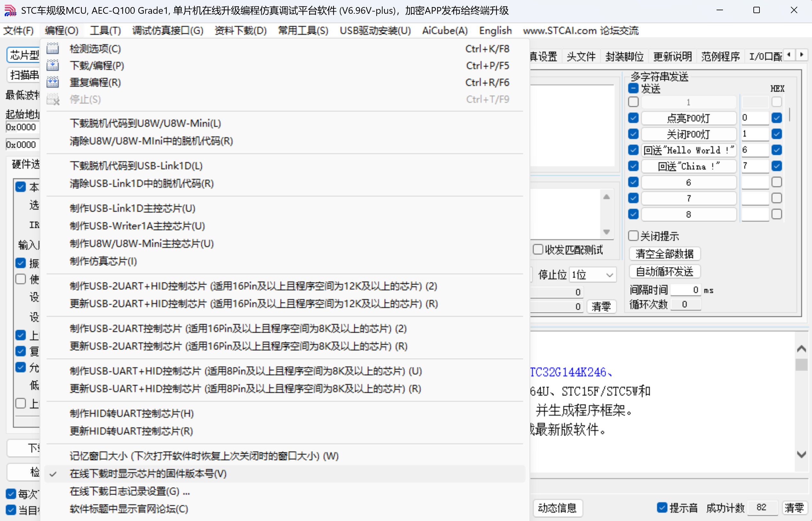
Task: Switch to the 封装脚位 tab
Action: coord(624,56)
